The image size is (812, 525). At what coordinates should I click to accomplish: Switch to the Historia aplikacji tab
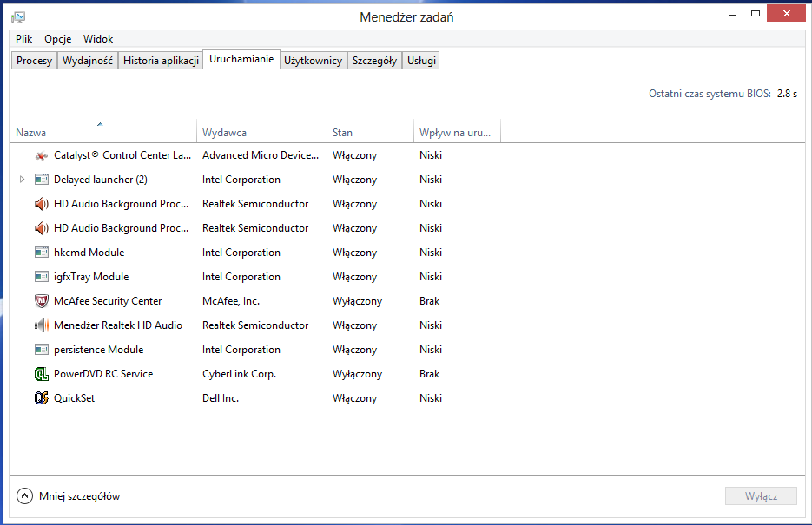pos(161,61)
